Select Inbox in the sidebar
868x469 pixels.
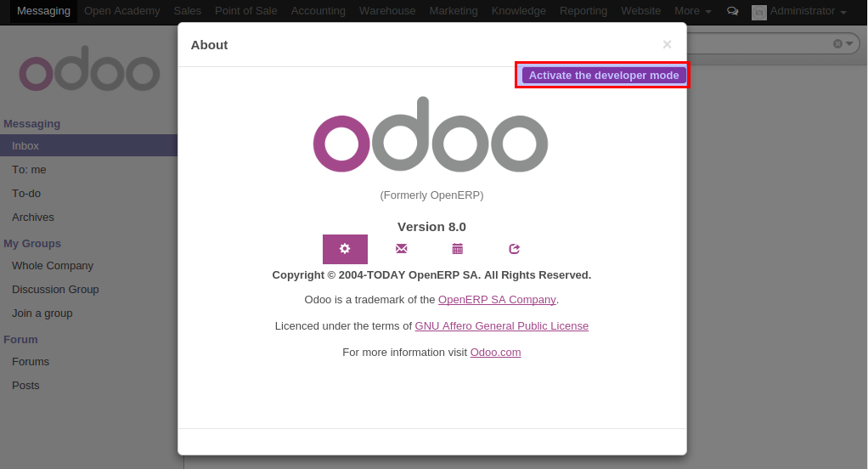(88, 145)
